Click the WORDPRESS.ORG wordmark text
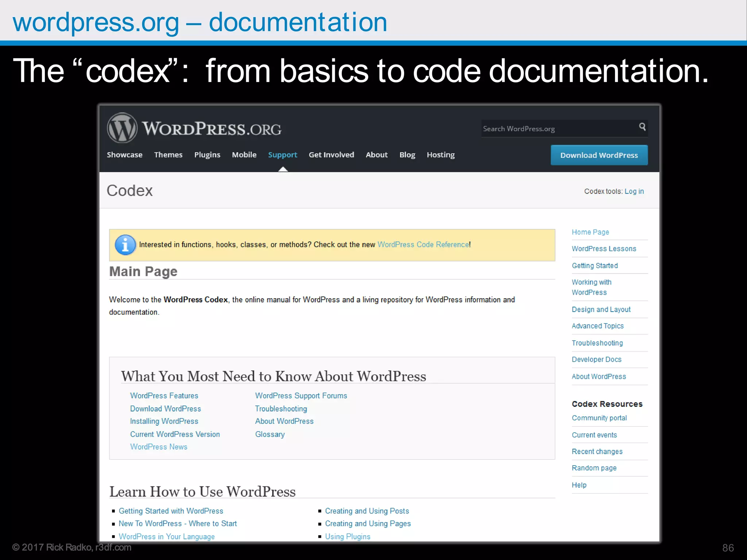This screenshot has height=560, width=747. (212, 129)
